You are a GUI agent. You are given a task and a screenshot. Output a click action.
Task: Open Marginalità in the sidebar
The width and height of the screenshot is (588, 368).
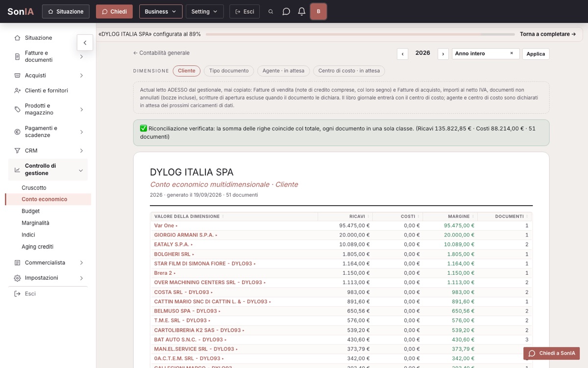(36, 223)
